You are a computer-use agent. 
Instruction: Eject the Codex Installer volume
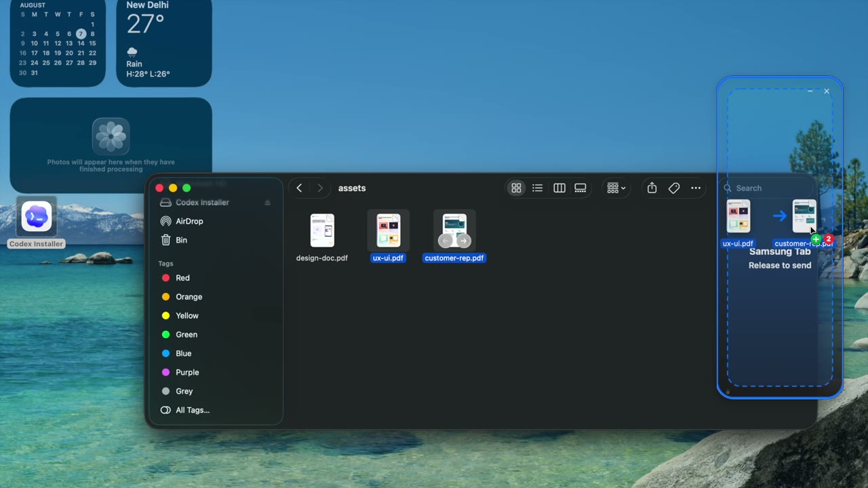click(x=267, y=203)
